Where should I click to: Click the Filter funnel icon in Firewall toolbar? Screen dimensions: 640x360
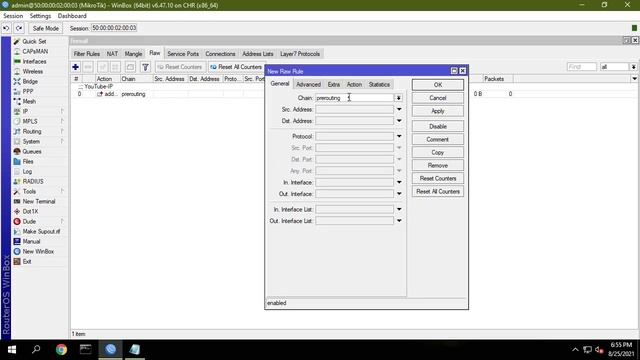coord(145,67)
